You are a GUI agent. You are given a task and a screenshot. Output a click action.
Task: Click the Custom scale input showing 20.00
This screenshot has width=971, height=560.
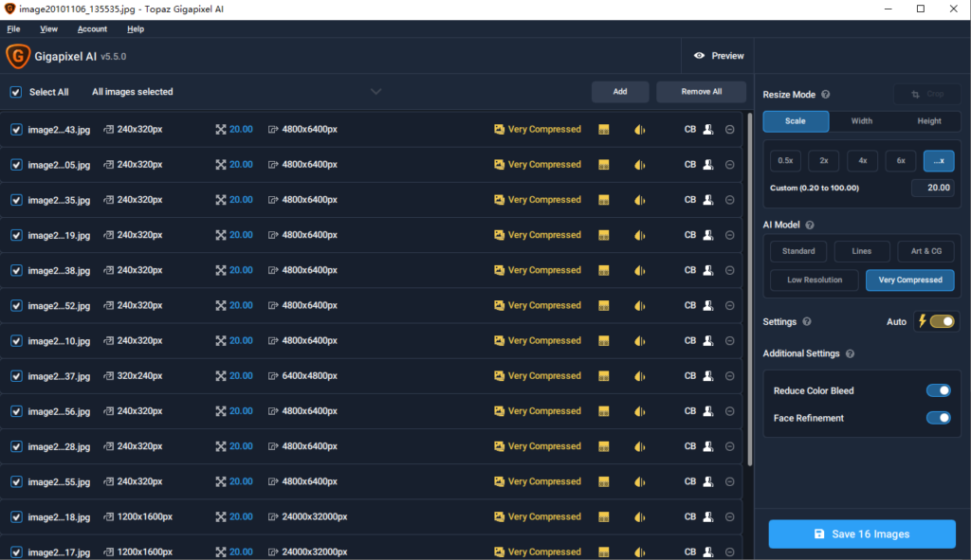933,188
